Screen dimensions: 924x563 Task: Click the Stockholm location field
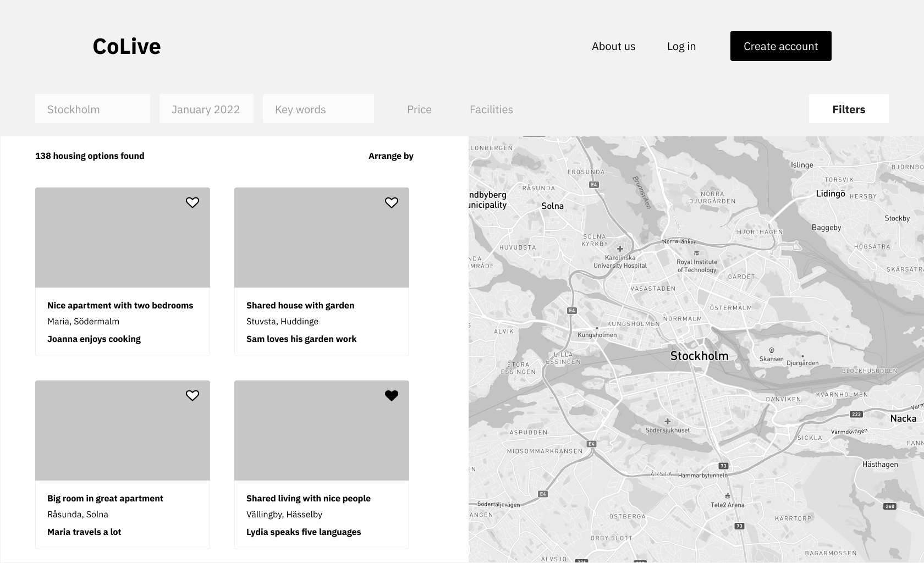coord(92,109)
